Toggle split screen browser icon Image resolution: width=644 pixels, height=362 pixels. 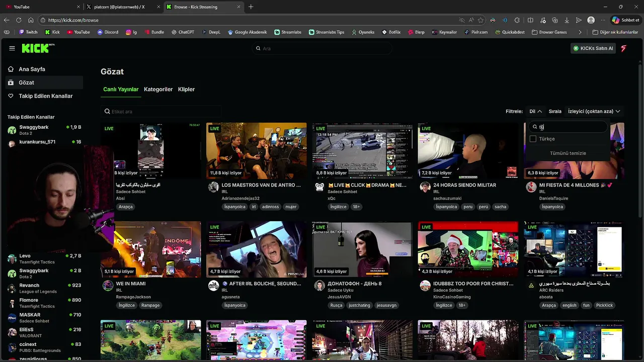click(x=530, y=20)
